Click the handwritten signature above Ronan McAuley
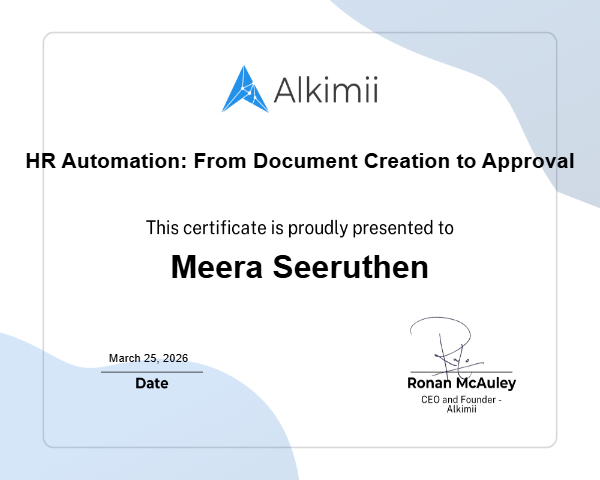The image size is (600, 480). (447, 346)
